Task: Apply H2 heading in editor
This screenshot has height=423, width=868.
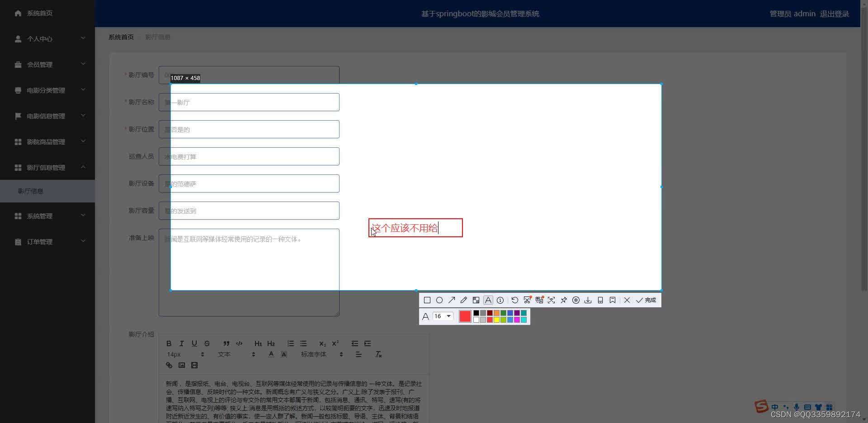Action: coord(271,343)
